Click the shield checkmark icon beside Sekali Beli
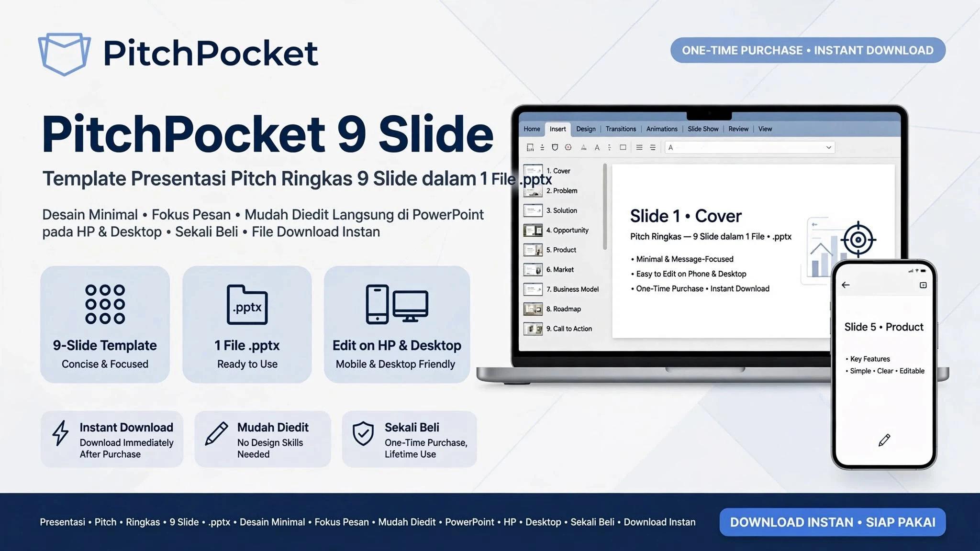The width and height of the screenshot is (980, 551). (x=363, y=433)
